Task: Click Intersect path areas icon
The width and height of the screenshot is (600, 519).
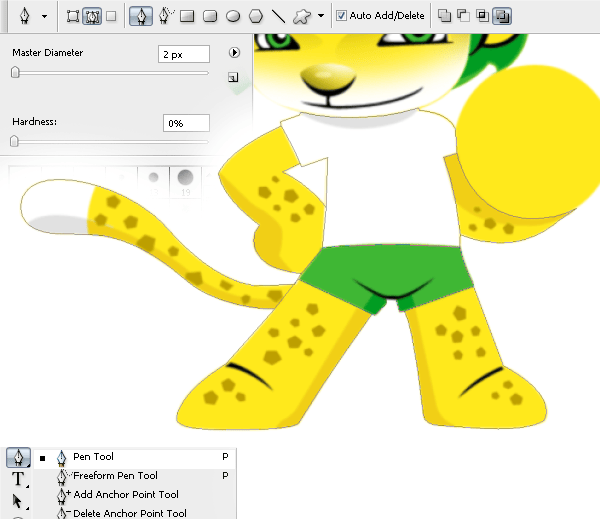Action: (482, 16)
